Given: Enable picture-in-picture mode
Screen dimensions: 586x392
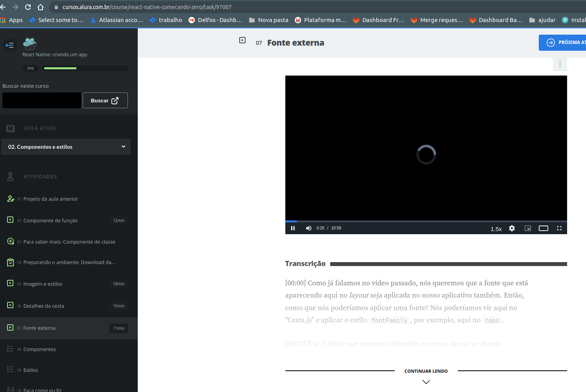Looking at the screenshot, I should click(x=528, y=228).
